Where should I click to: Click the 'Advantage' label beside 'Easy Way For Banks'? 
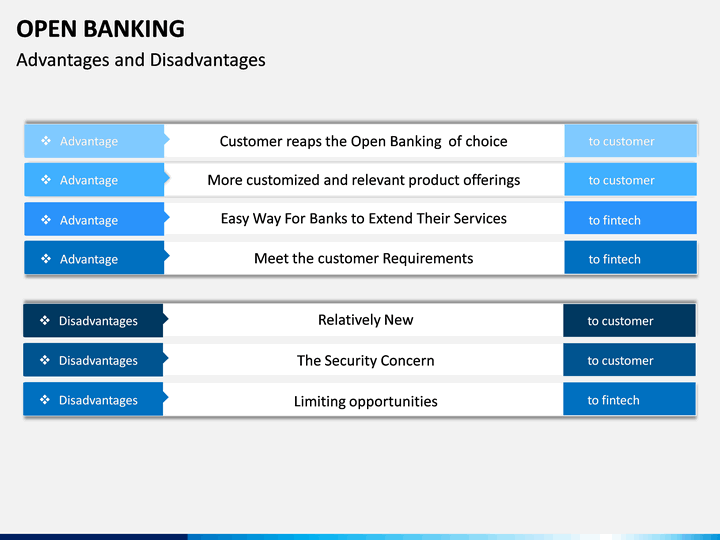pos(89,220)
